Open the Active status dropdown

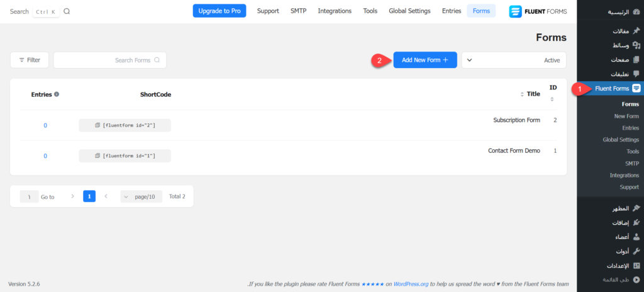click(x=514, y=60)
